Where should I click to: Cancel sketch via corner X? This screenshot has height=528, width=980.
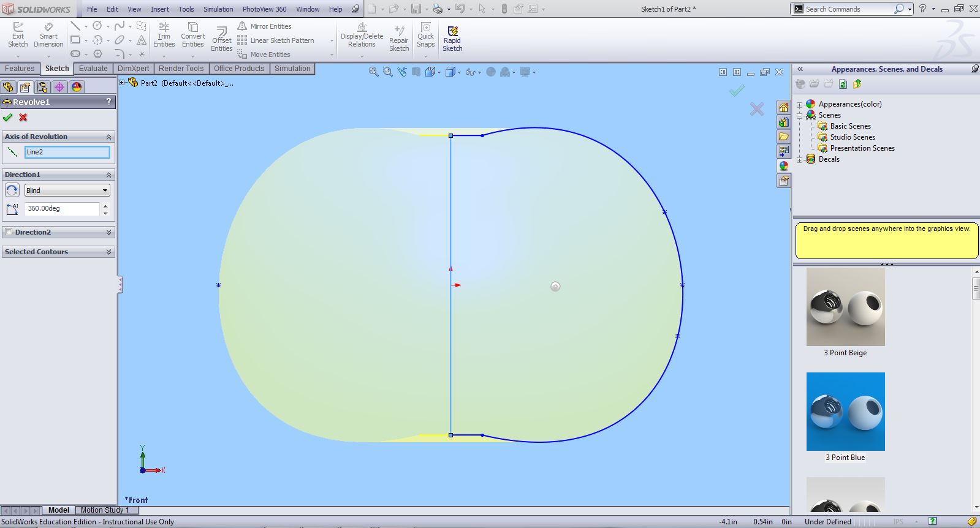tap(757, 109)
